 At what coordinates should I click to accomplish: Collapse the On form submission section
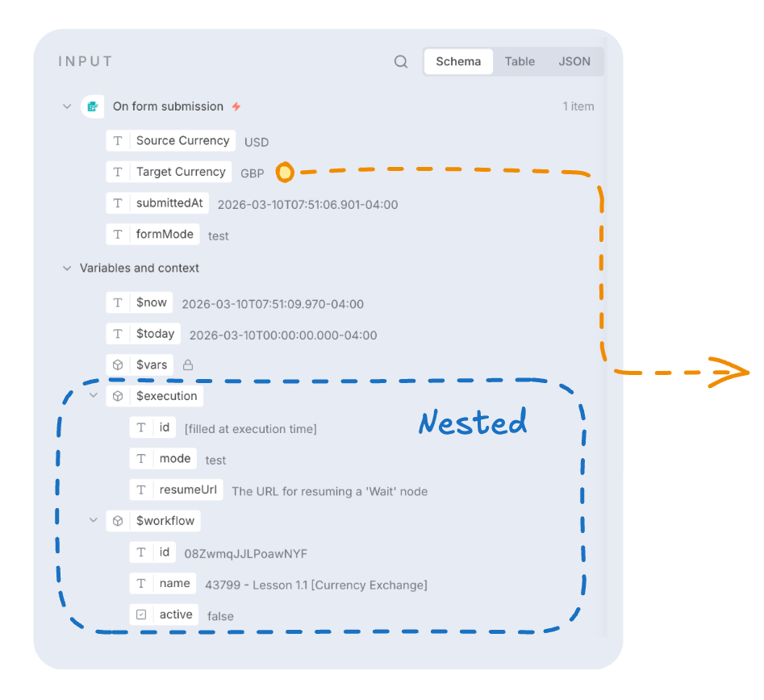[67, 106]
